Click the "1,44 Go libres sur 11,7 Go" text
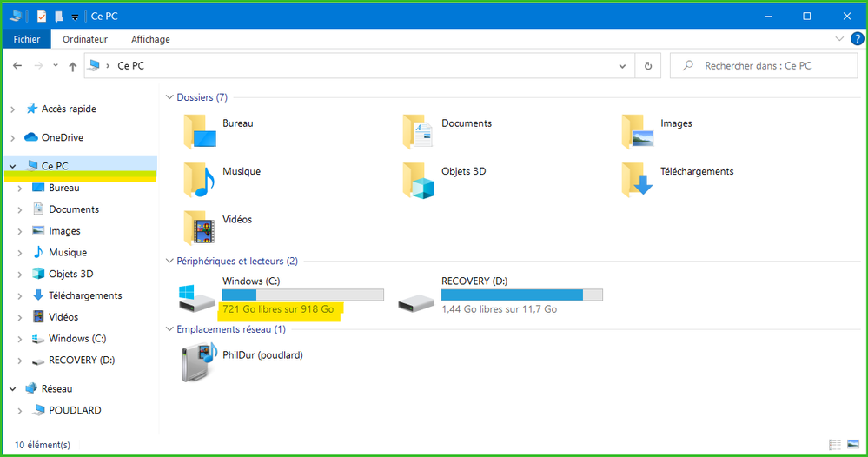Image resolution: width=868 pixels, height=457 pixels. (500, 309)
